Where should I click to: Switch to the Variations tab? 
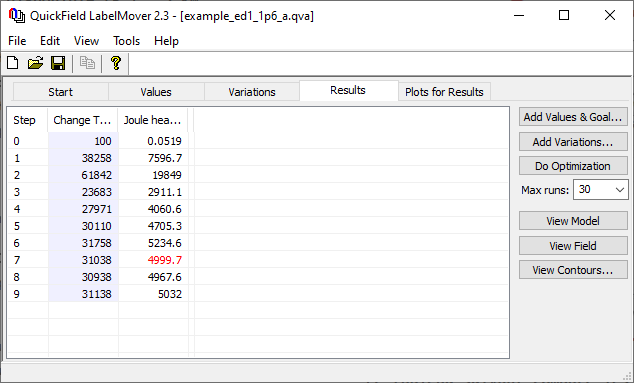pyautogui.click(x=251, y=92)
